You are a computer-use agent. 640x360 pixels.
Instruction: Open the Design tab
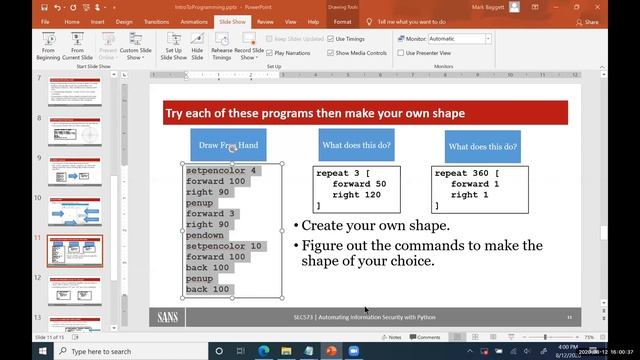pyautogui.click(x=124, y=22)
